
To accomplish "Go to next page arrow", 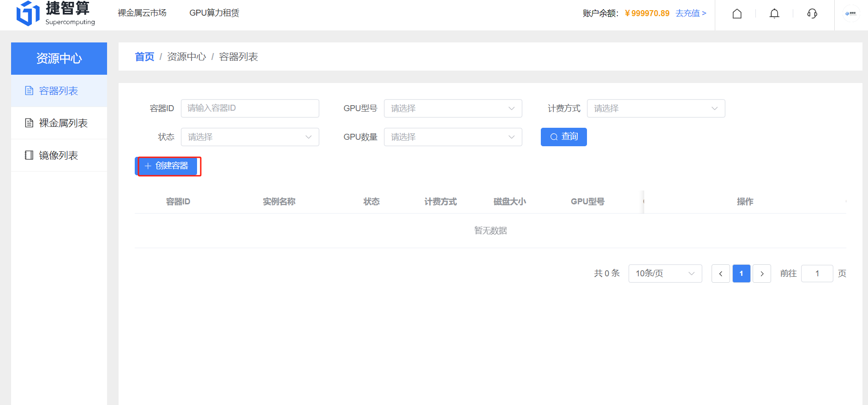I will click(762, 274).
